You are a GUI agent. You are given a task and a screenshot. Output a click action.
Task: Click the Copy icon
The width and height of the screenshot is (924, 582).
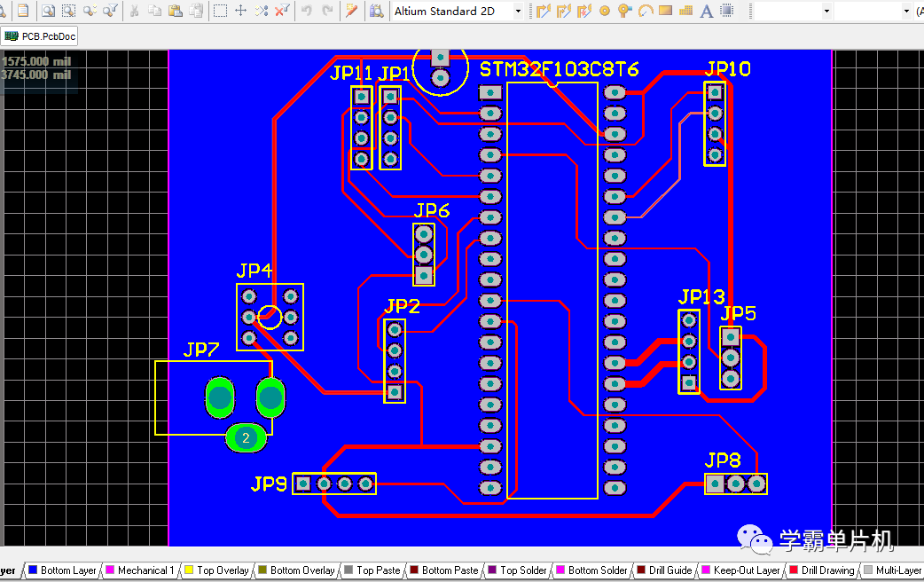pos(155,11)
